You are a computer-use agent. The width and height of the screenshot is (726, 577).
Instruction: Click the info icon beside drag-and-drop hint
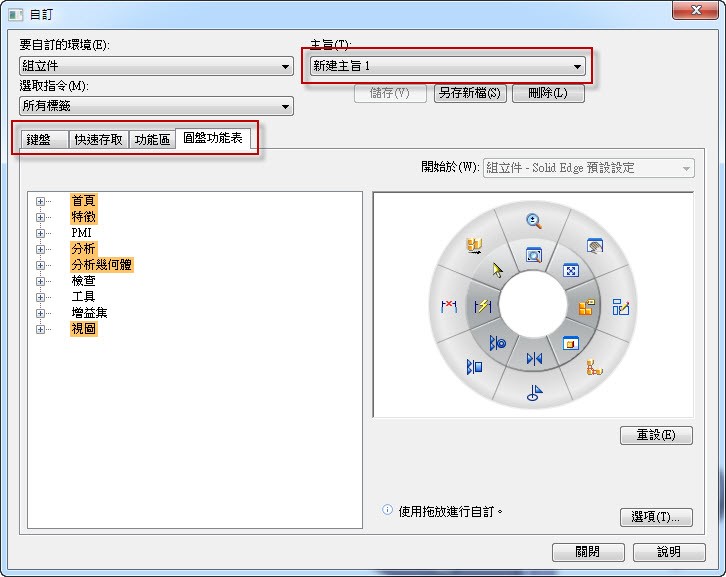387,510
